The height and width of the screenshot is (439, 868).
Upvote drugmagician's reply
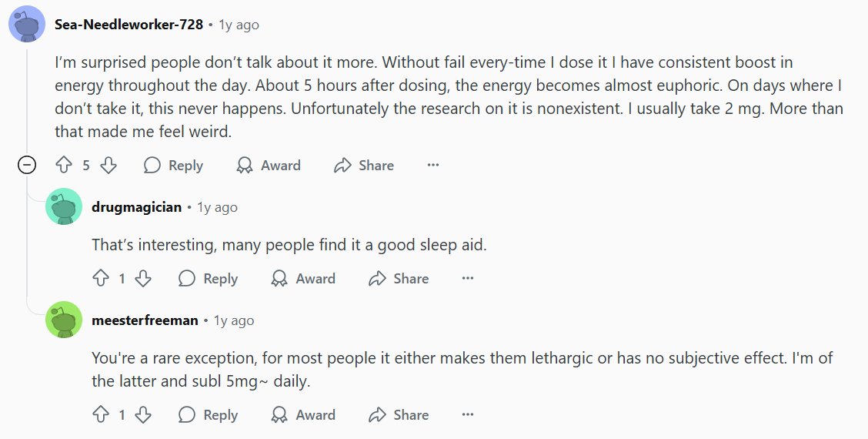click(x=101, y=278)
